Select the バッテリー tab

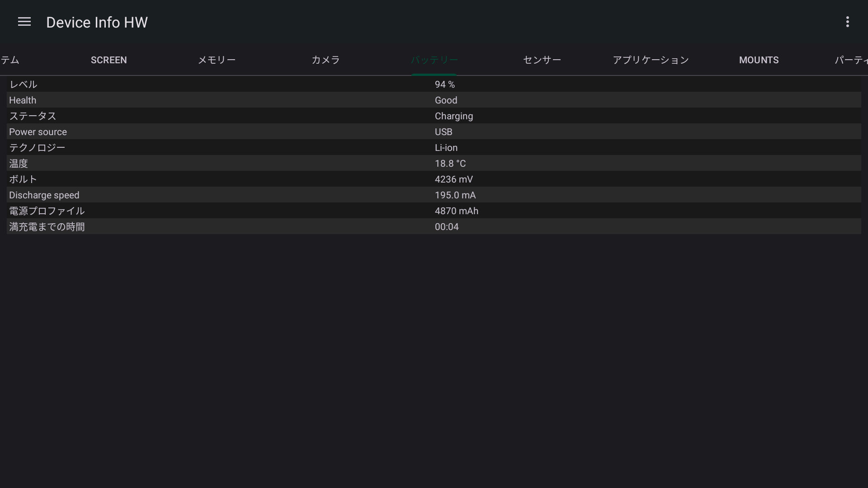[434, 60]
